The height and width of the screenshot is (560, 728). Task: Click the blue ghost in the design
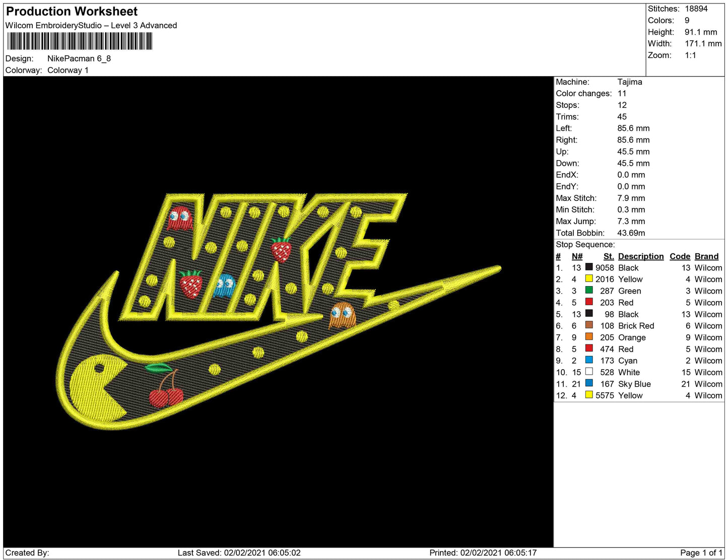pyautogui.click(x=225, y=286)
